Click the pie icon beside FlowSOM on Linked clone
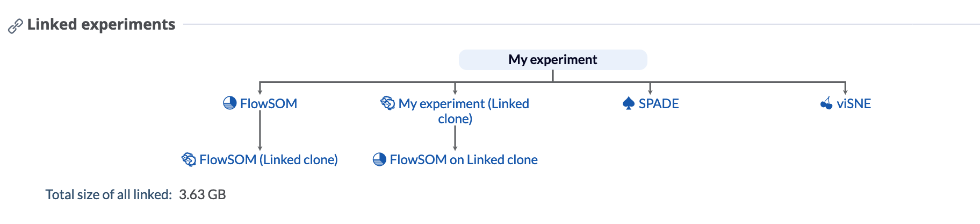This screenshot has width=980, height=224. point(379,159)
